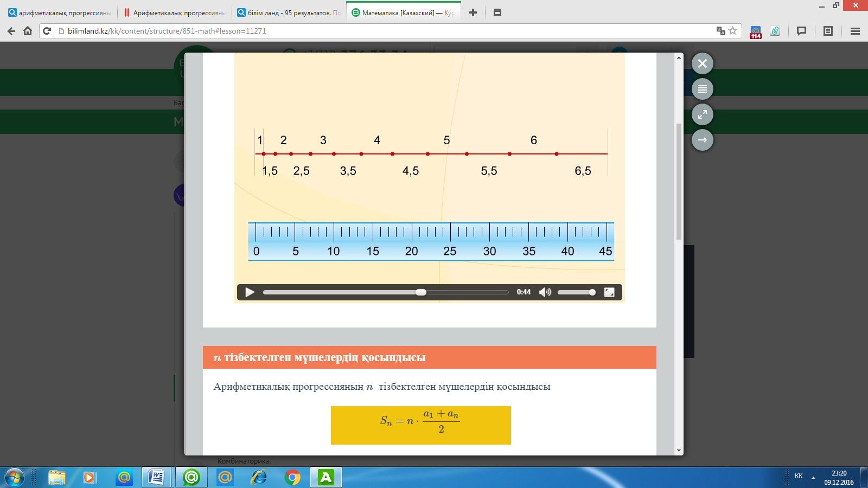
Task: Open the Windows Start menu
Action: (14, 478)
